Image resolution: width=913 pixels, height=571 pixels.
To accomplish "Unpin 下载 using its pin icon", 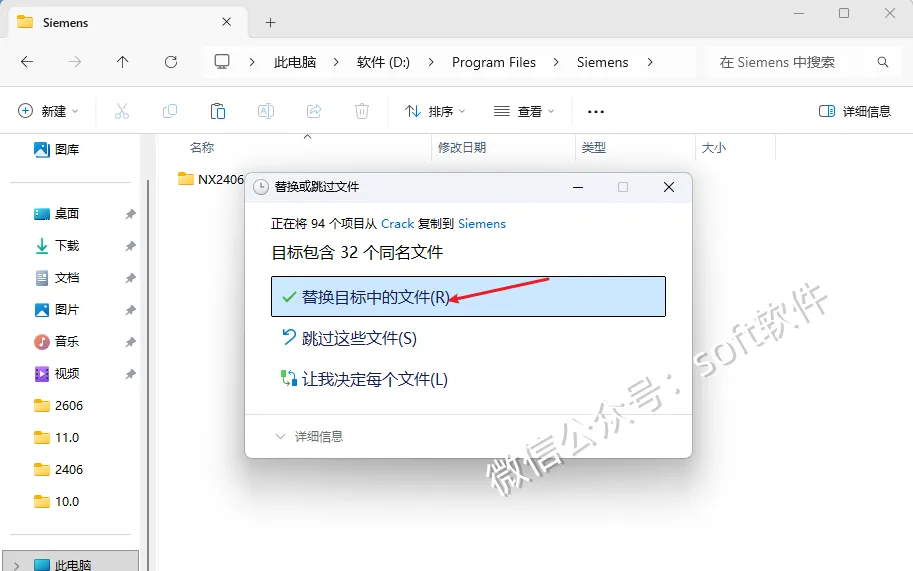I will click(130, 246).
